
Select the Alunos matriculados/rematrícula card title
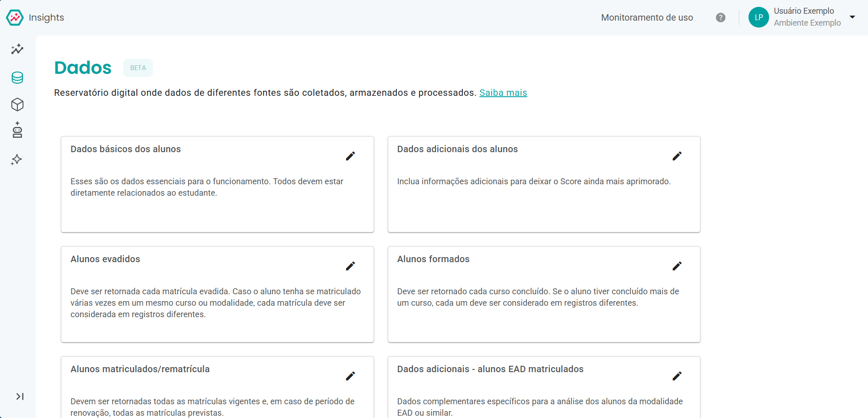140,369
